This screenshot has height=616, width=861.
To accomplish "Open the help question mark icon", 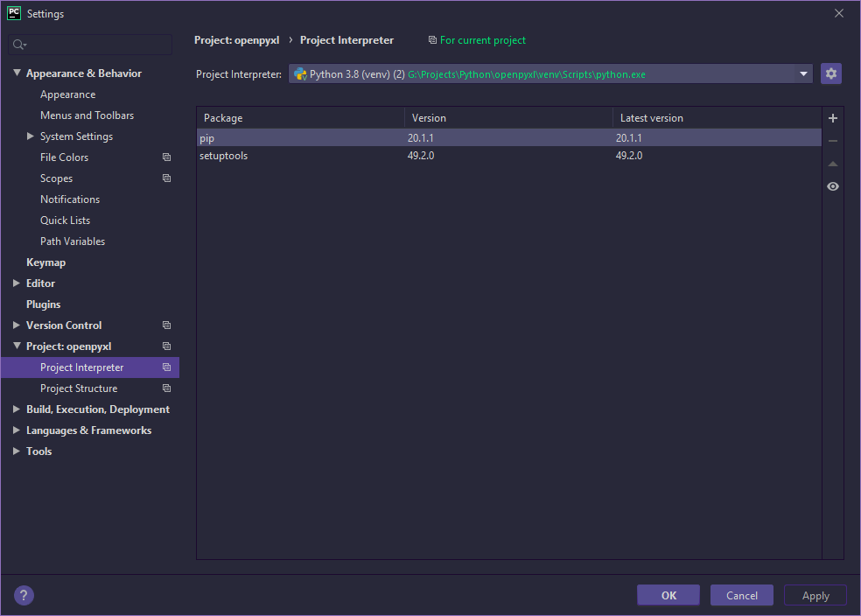I will [24, 595].
